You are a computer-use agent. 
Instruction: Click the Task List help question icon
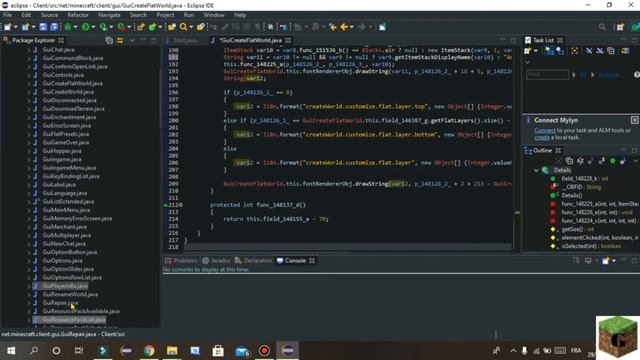[x=636, y=75]
